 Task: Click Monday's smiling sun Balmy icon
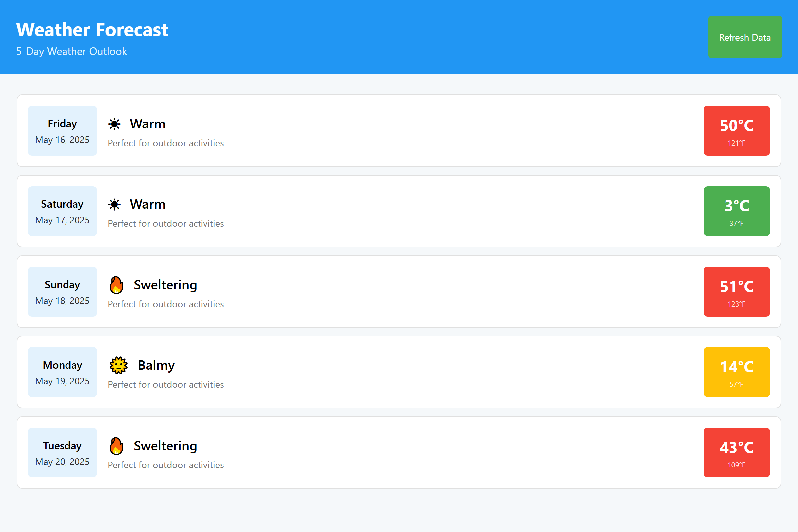click(118, 365)
